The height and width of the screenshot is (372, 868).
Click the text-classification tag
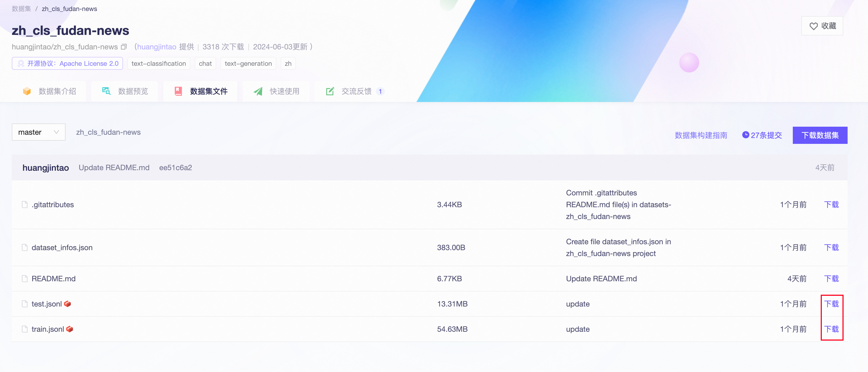click(158, 64)
